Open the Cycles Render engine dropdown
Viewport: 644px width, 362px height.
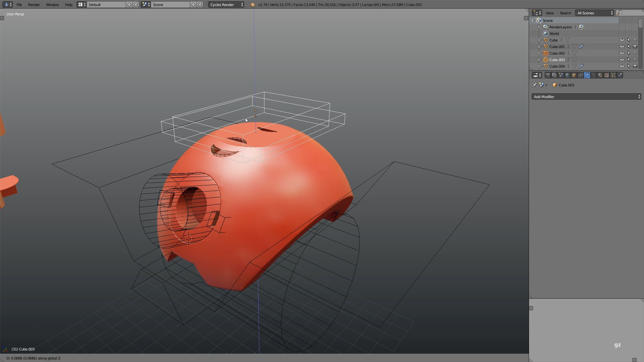(226, 5)
